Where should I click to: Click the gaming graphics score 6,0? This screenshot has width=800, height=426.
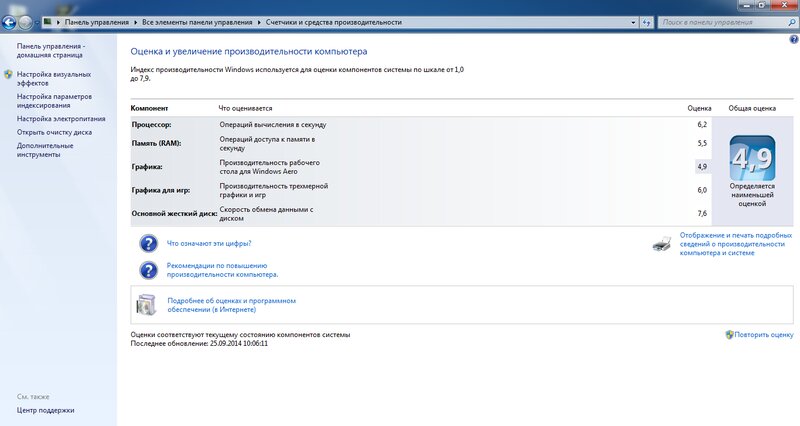702,190
